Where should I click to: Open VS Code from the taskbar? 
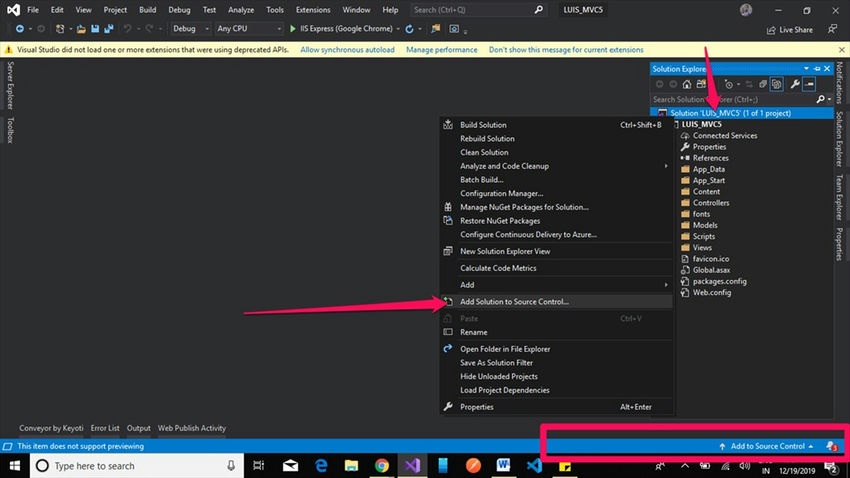[x=534, y=466]
